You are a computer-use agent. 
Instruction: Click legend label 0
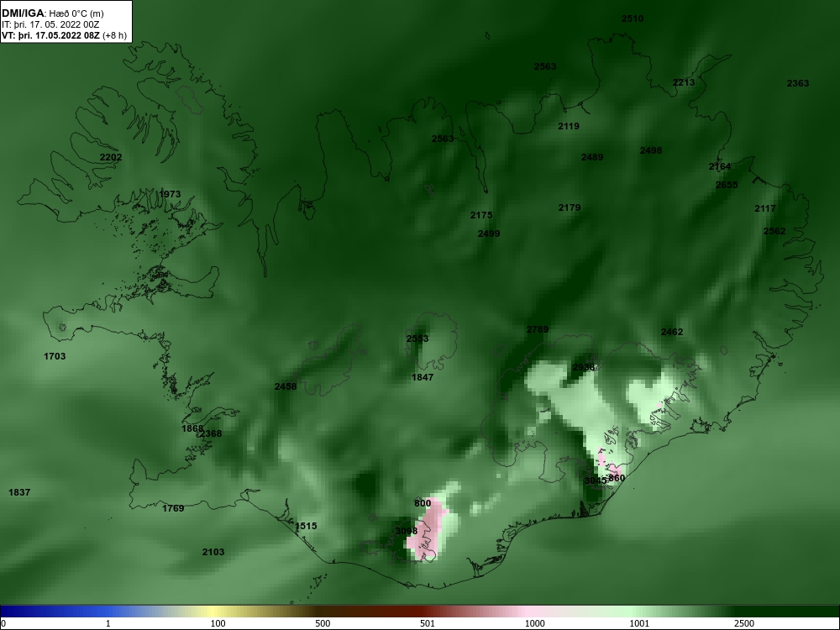[x=3, y=623]
